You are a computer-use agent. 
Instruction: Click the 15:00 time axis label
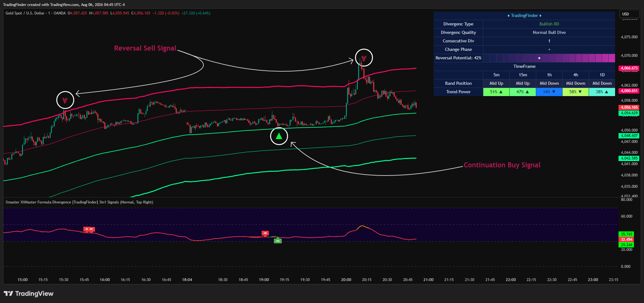[x=23, y=280]
